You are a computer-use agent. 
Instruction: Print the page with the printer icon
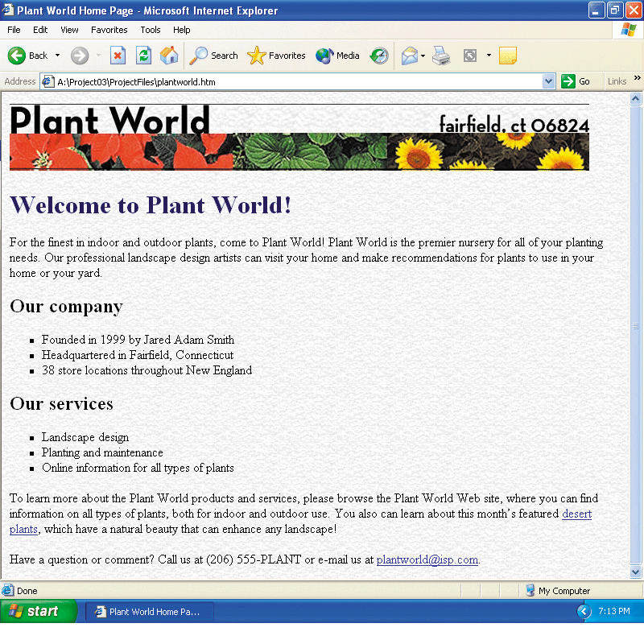(440, 56)
